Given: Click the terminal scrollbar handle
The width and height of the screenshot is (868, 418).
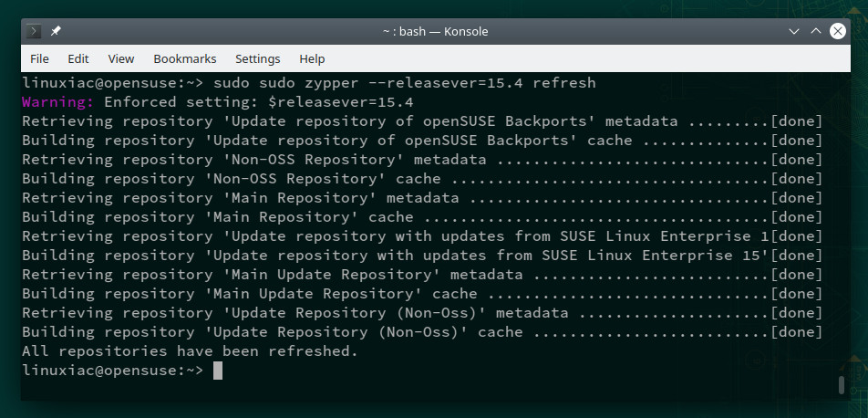Looking at the screenshot, I should (842, 385).
